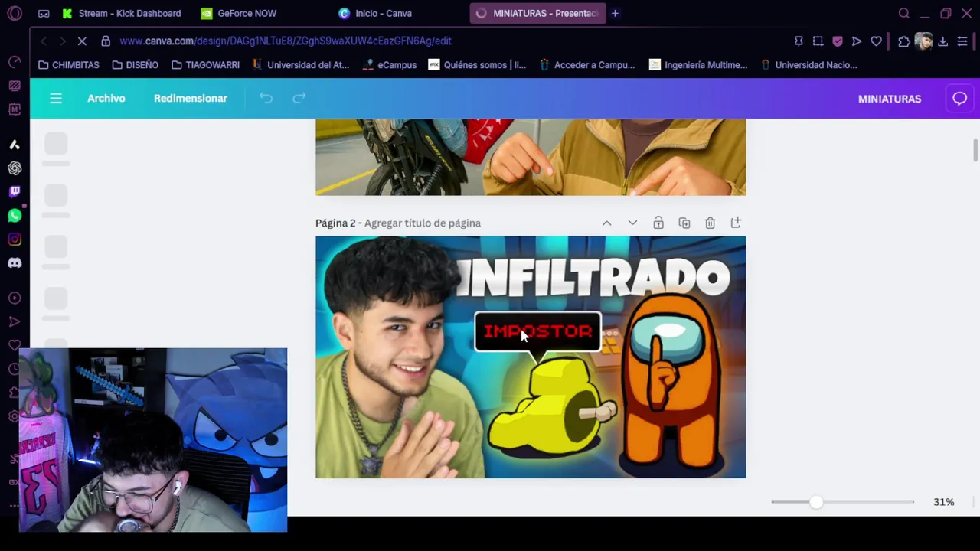This screenshot has width=980, height=551.
Task: Redo the last action in Canva
Action: (299, 98)
